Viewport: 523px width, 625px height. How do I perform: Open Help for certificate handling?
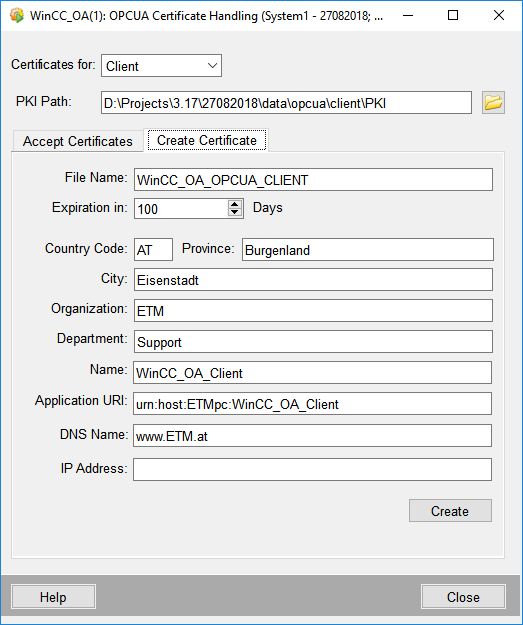pos(53,597)
